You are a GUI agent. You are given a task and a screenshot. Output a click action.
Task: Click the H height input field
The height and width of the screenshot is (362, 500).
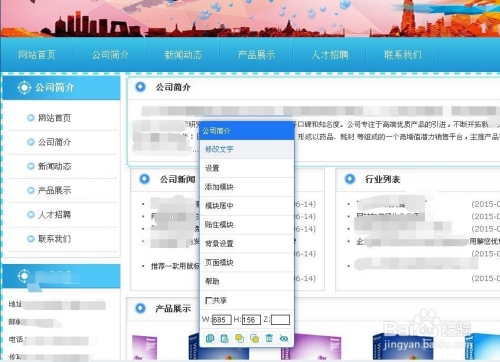click(251, 320)
